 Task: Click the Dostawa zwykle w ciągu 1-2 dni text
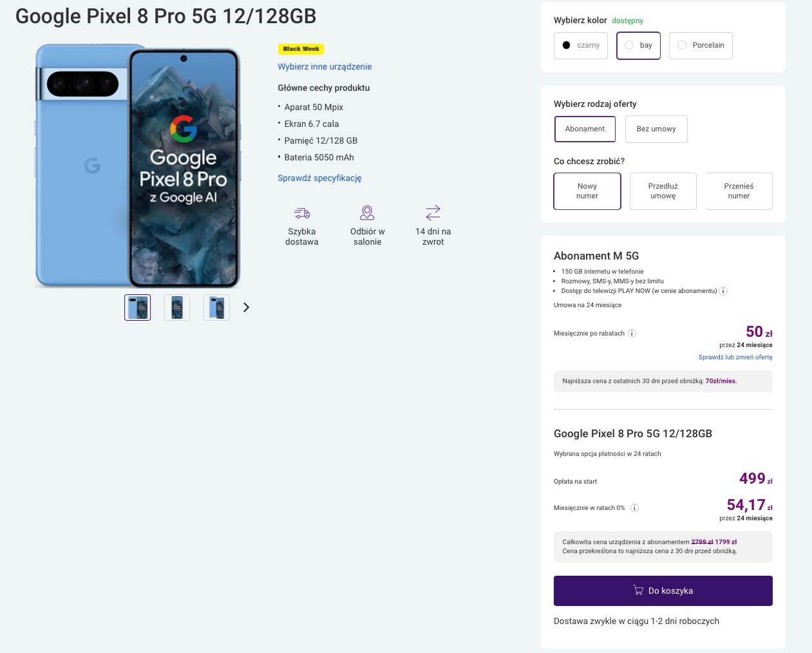tap(636, 621)
